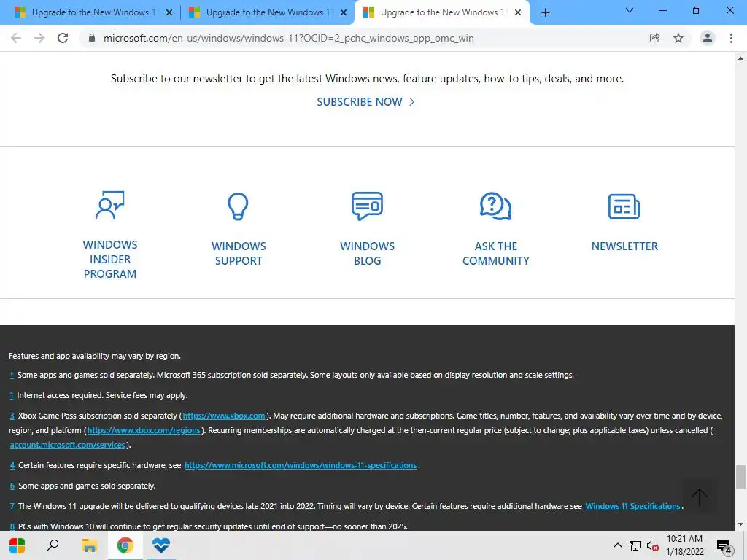Image resolution: width=747 pixels, height=560 pixels.
Task: Open taskbar search magnifier
Action: [x=53, y=545]
